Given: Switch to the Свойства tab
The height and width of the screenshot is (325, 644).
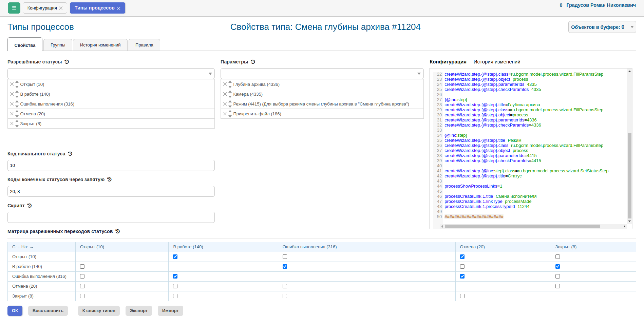Looking at the screenshot, I should (x=25, y=45).
